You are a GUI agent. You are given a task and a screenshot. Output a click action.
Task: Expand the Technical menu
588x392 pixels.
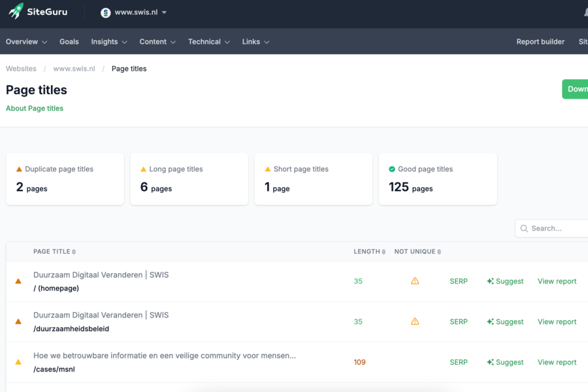(209, 42)
